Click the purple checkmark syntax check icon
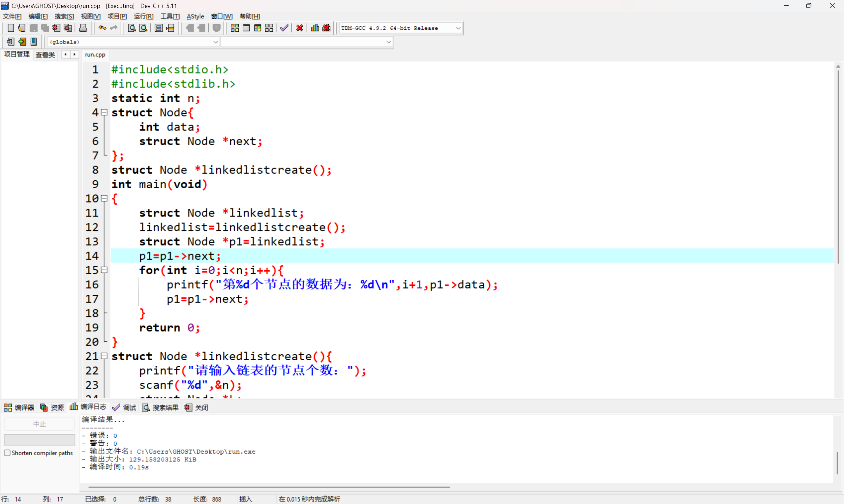The image size is (844, 504). pyautogui.click(x=284, y=28)
